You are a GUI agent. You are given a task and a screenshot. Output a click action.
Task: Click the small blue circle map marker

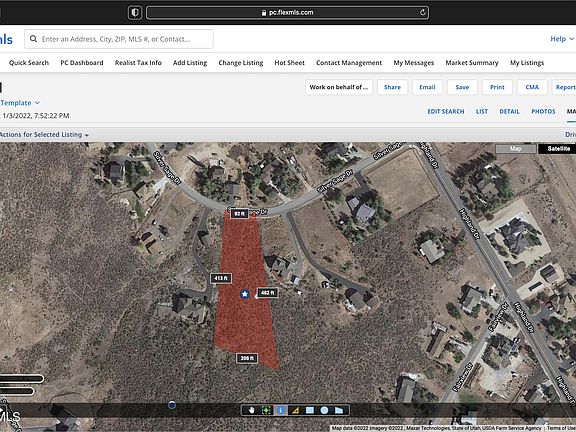[172, 405]
